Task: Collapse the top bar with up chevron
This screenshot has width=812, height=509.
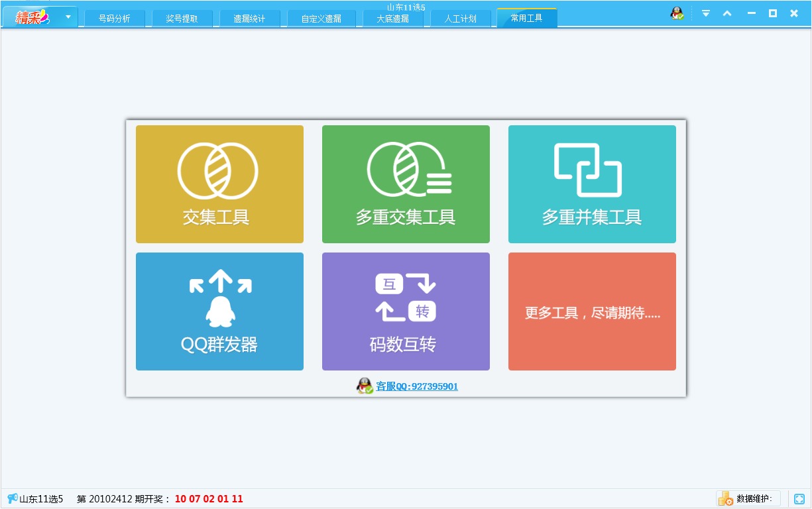Action: (727, 13)
